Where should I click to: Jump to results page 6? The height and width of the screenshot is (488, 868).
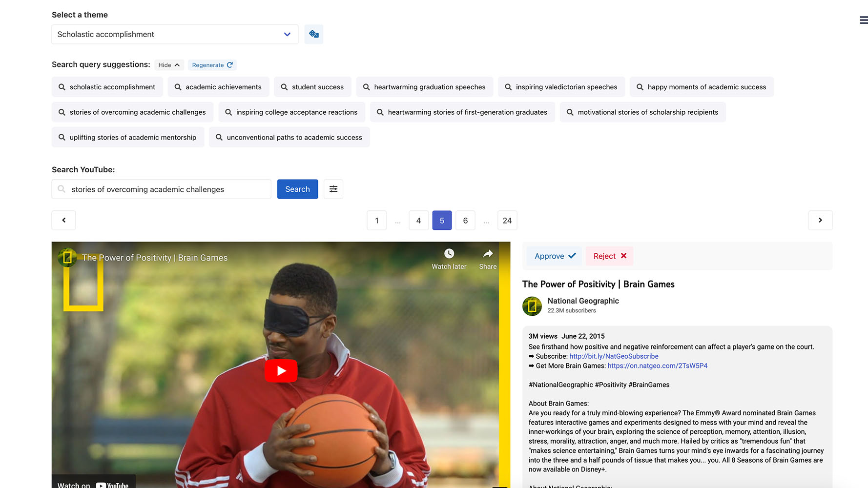tap(465, 221)
